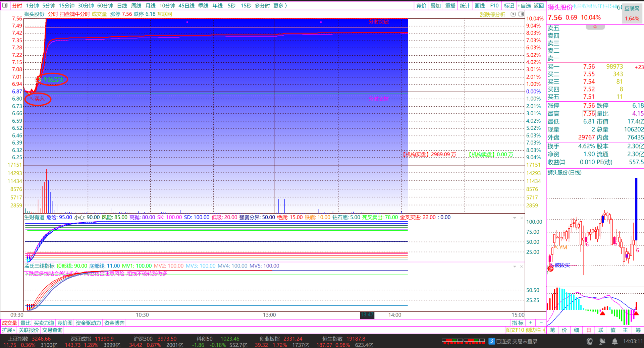Select the 值 tab in the side panel

[x=613, y=330]
